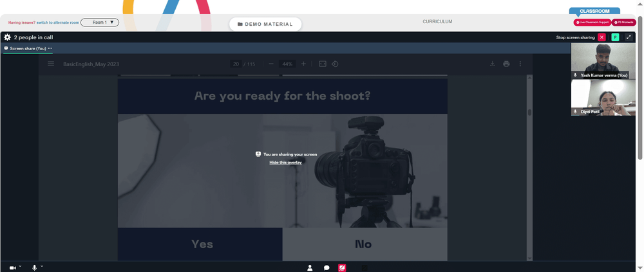The height and width of the screenshot is (272, 644).
Task: Click the PDF download icon
Action: tap(493, 64)
